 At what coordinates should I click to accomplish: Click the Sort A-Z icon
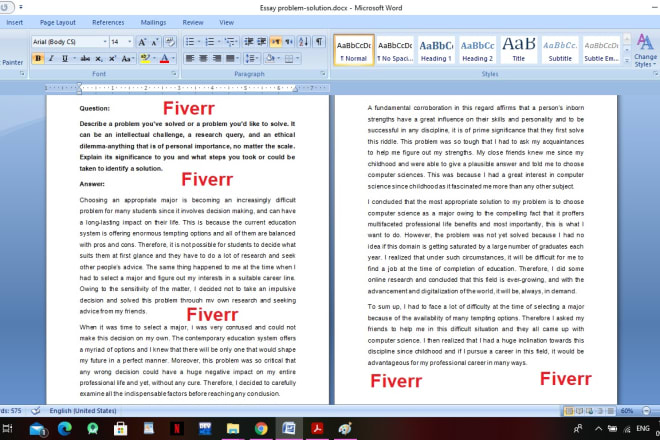[303, 41]
